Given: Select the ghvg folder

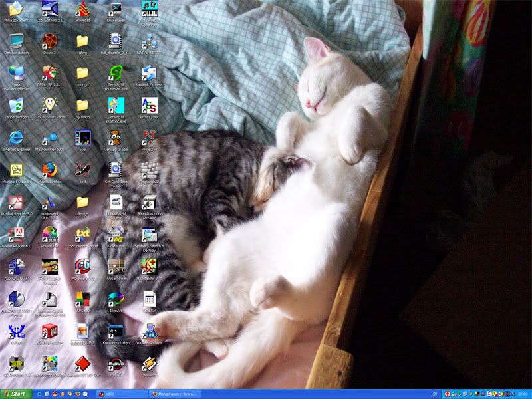Looking at the screenshot, I should click(82, 41).
